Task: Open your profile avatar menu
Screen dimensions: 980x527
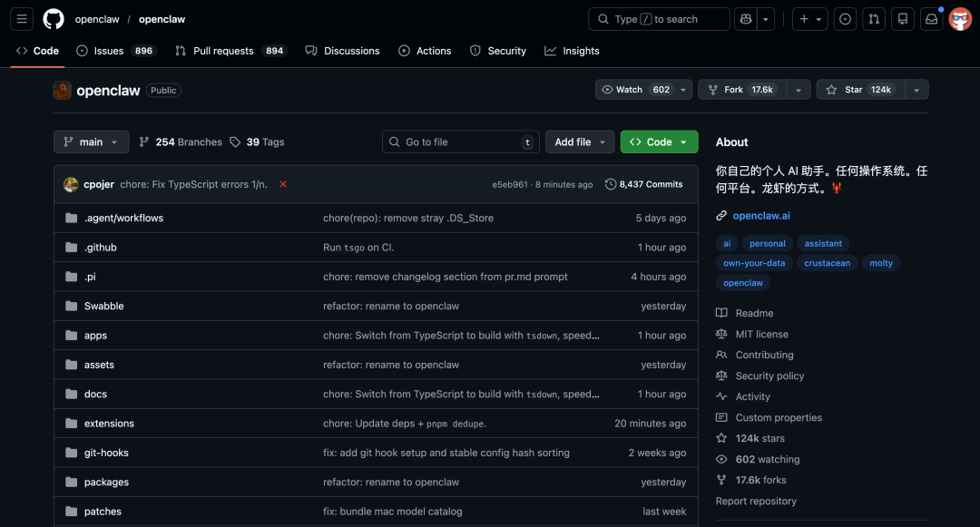Action: tap(959, 18)
